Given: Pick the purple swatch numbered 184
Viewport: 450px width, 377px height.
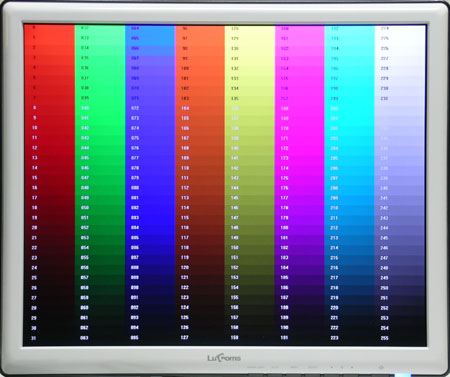Looking at the screenshot, I should coord(300,267).
